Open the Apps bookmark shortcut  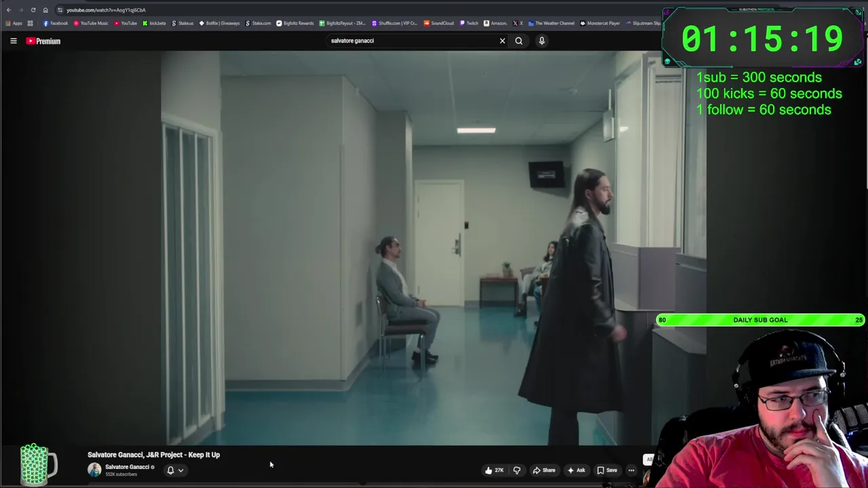14,23
